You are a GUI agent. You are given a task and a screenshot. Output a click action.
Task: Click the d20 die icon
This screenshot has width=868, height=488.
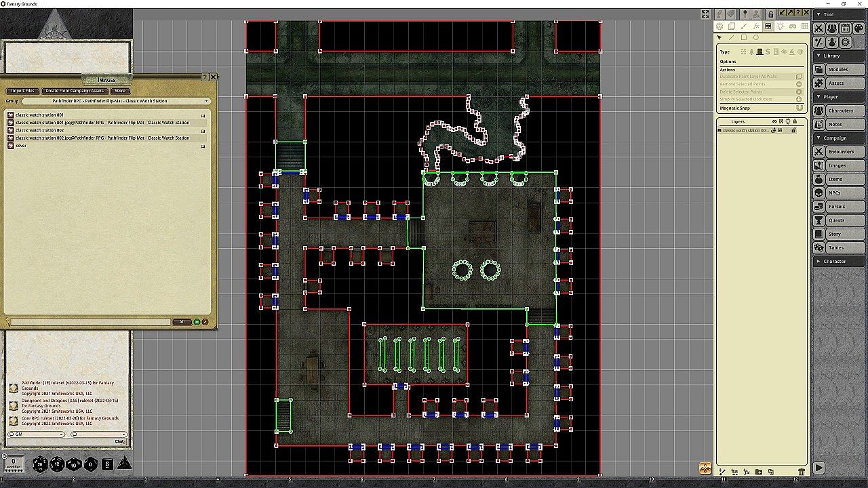[41, 464]
